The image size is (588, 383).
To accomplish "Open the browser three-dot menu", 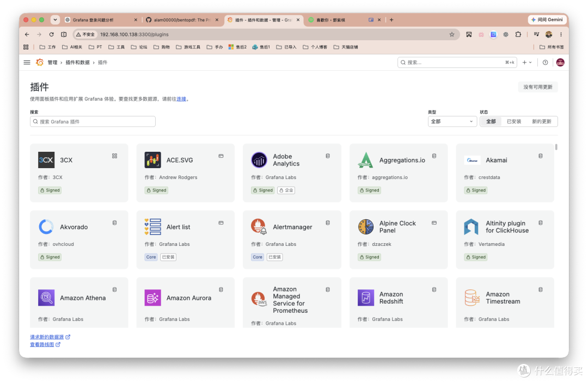I will (561, 34).
